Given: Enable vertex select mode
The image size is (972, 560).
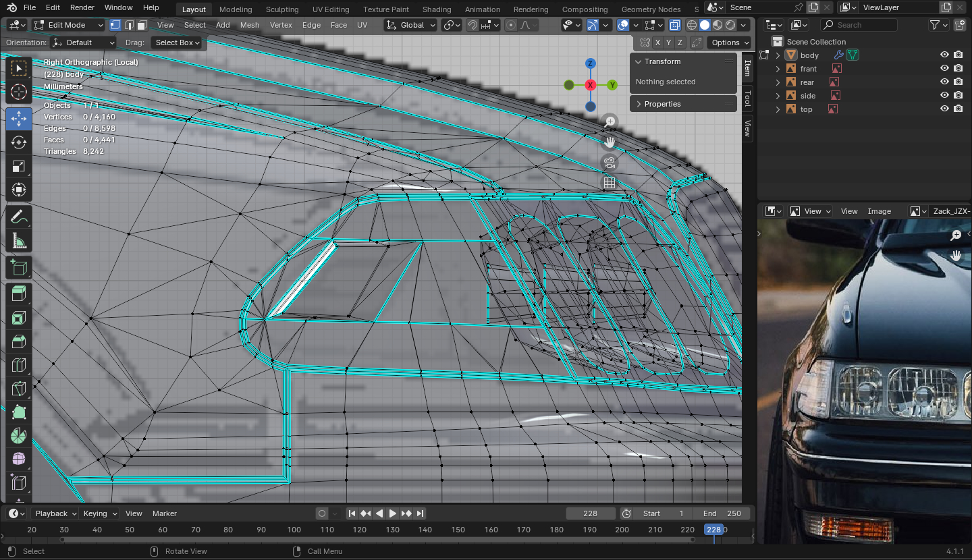Looking at the screenshot, I should [x=115, y=25].
